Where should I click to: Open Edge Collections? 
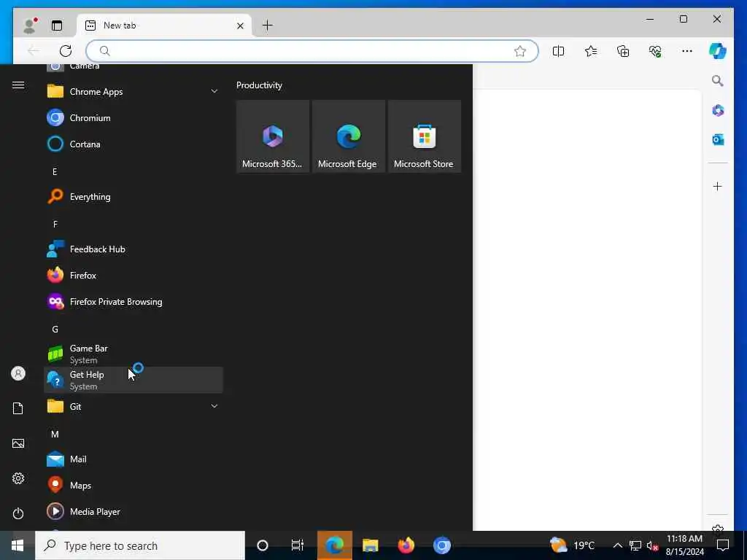[x=623, y=51]
